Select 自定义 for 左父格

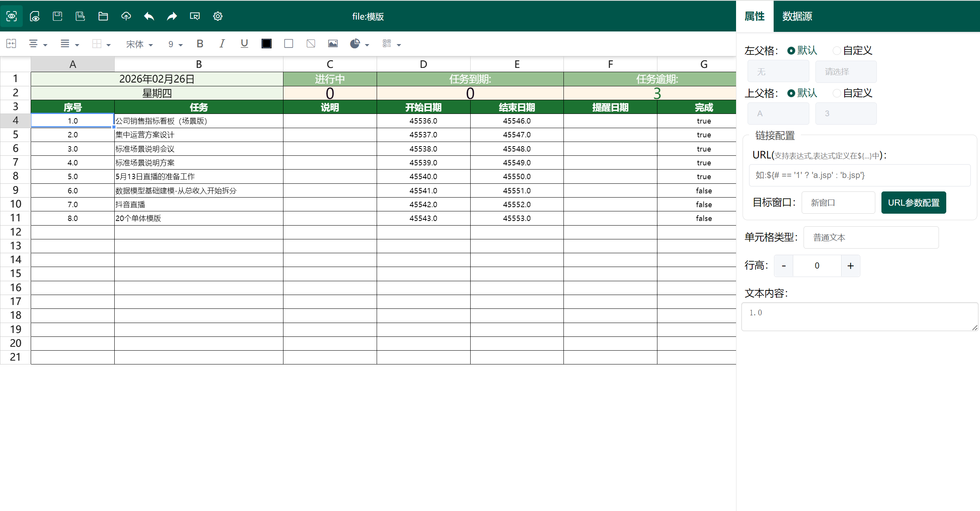tap(837, 50)
